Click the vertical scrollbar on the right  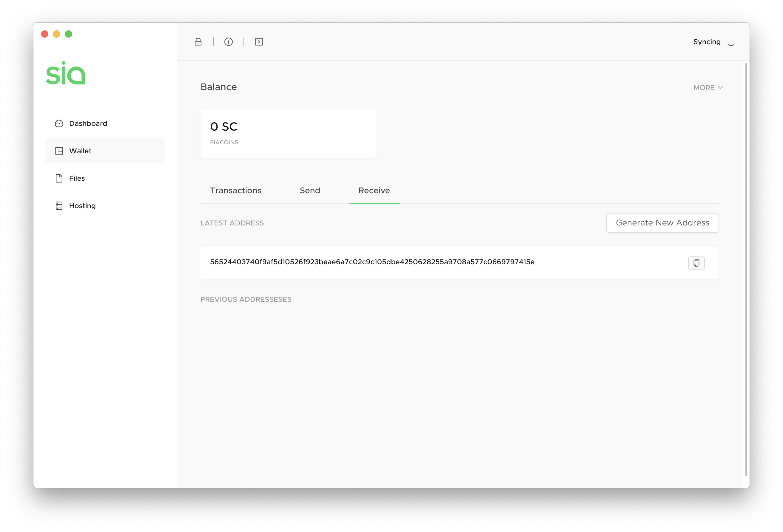click(746, 269)
